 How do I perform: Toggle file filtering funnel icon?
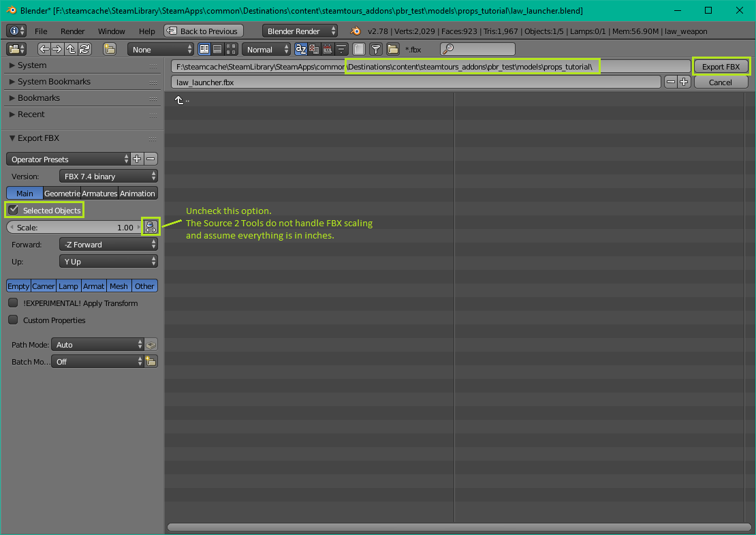tap(376, 49)
